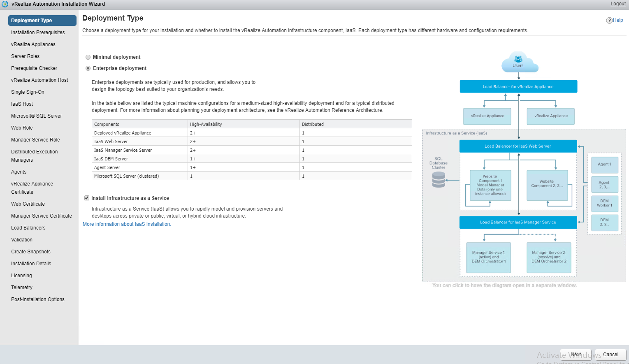Image resolution: width=629 pixels, height=364 pixels.
Task: Go to the Server Roles step
Action: (x=26, y=56)
